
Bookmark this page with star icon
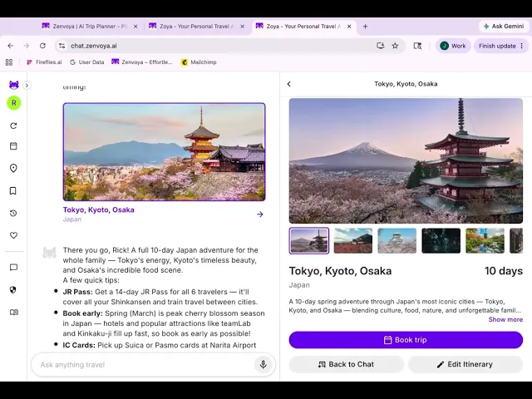396,46
